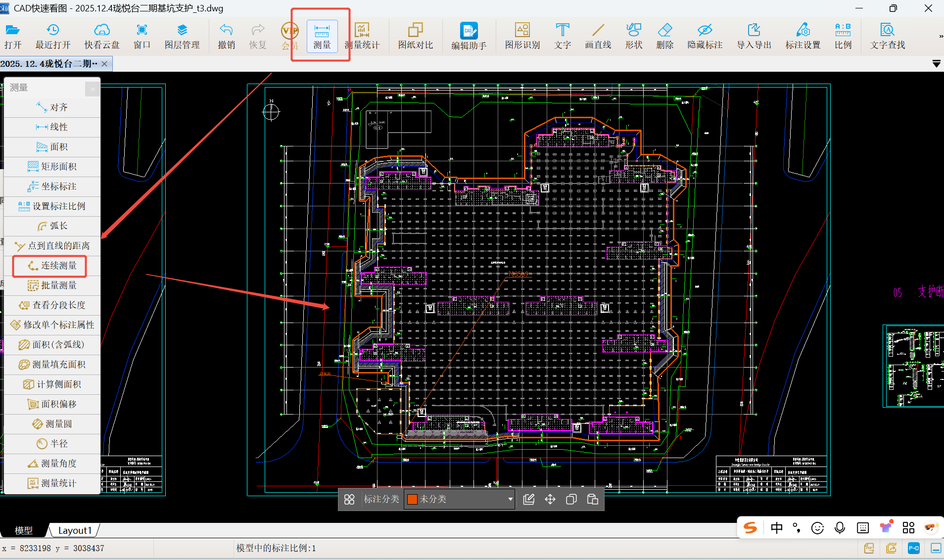Viewport: 944px width, 560px height.
Task: Click the Measure Angle (测量角度) option
Action: (x=52, y=464)
